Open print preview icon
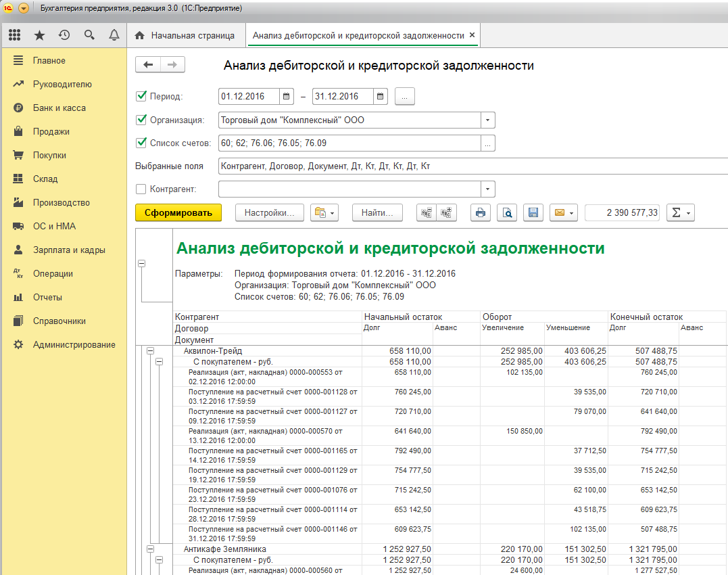Viewport: 728px width, 575px height. [507, 212]
